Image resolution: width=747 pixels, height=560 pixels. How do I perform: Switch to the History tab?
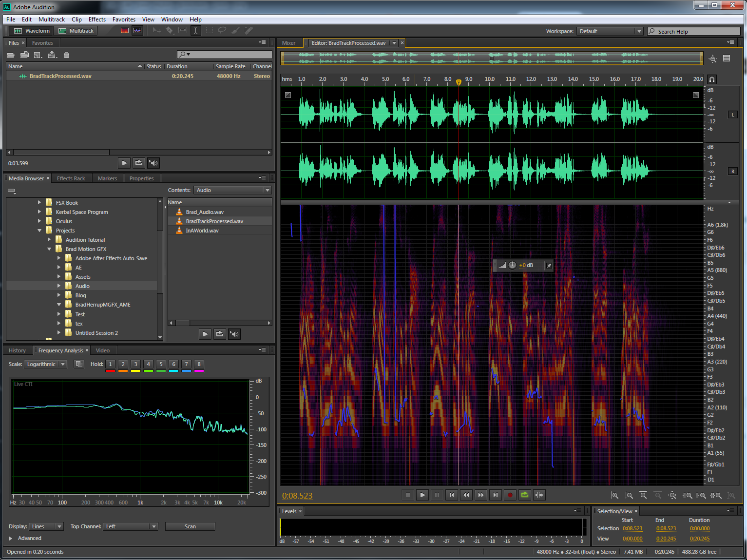point(17,350)
